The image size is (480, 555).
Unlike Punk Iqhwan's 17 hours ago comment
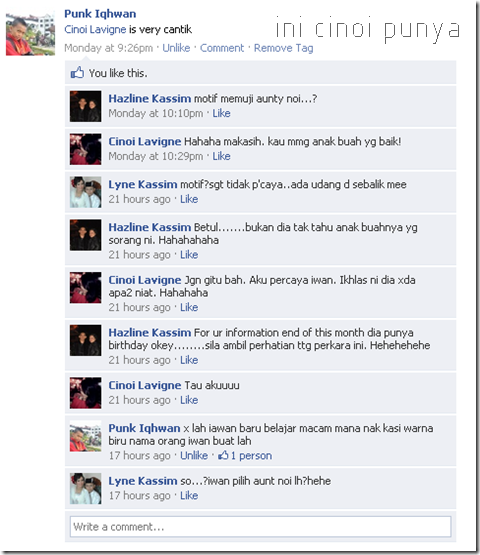(194, 455)
